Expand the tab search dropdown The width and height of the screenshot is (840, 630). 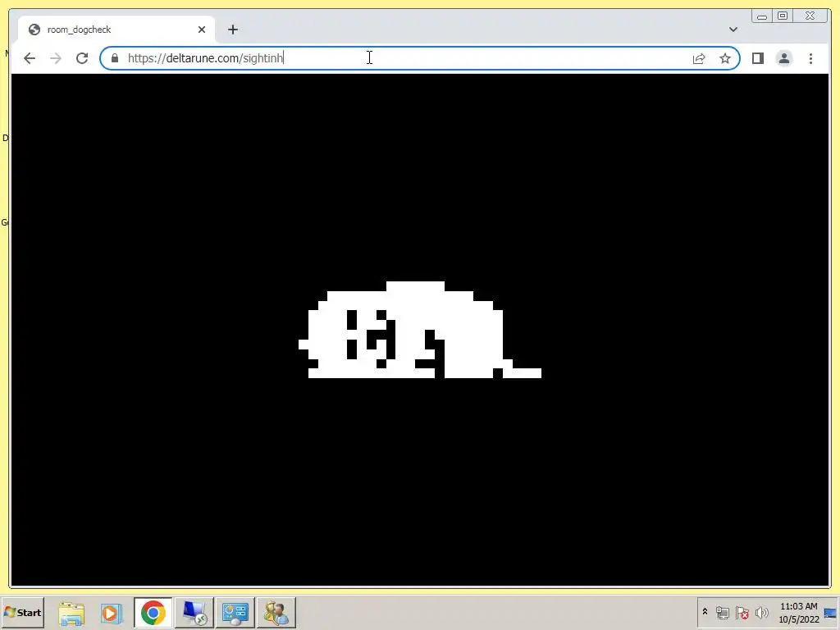733,30
